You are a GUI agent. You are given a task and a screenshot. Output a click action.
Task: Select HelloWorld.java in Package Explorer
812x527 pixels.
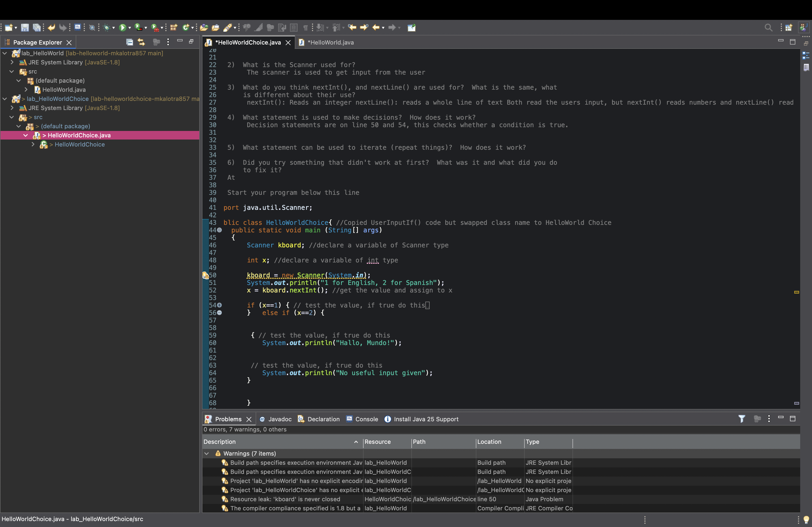coord(64,90)
